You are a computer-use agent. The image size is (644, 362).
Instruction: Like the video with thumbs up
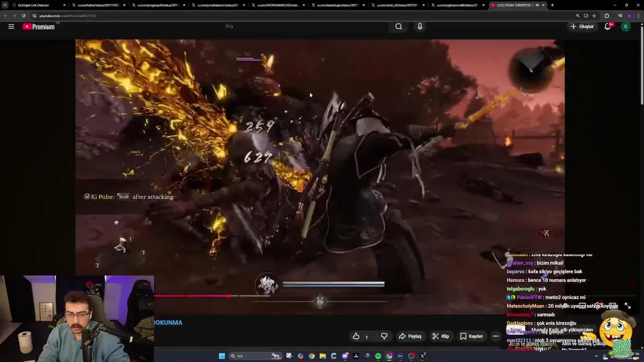[x=361, y=336]
